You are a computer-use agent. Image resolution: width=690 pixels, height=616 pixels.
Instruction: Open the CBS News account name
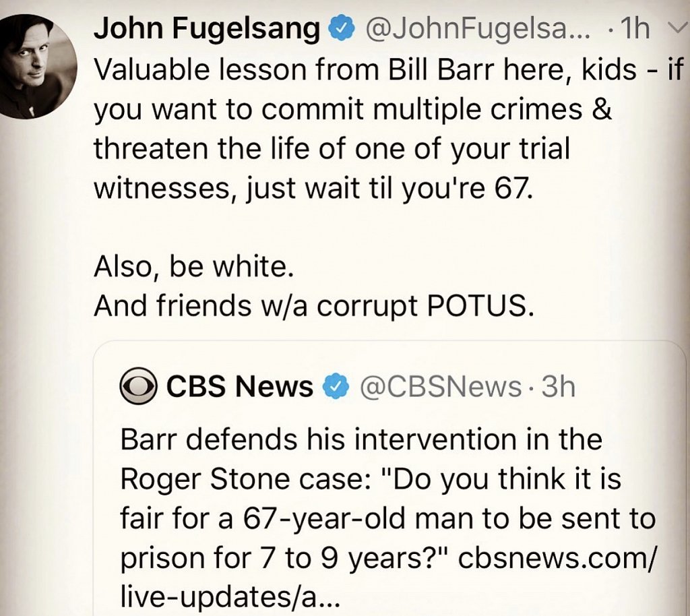pyautogui.click(x=239, y=387)
